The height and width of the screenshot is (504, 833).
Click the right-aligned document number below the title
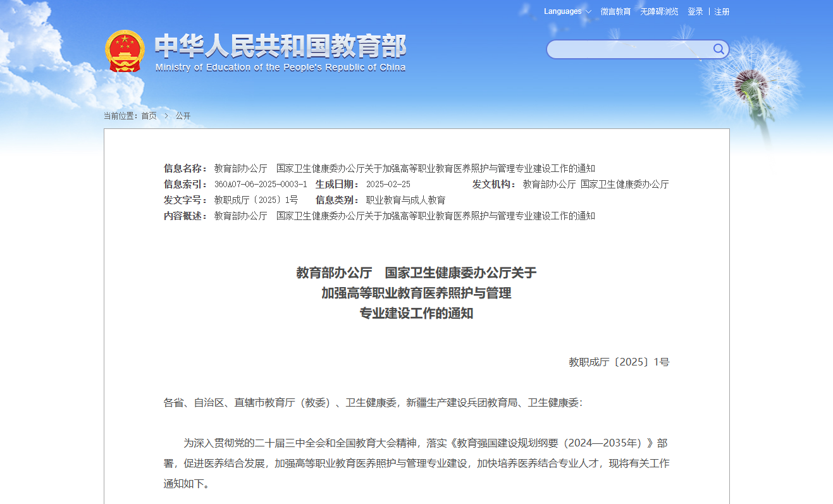619,362
